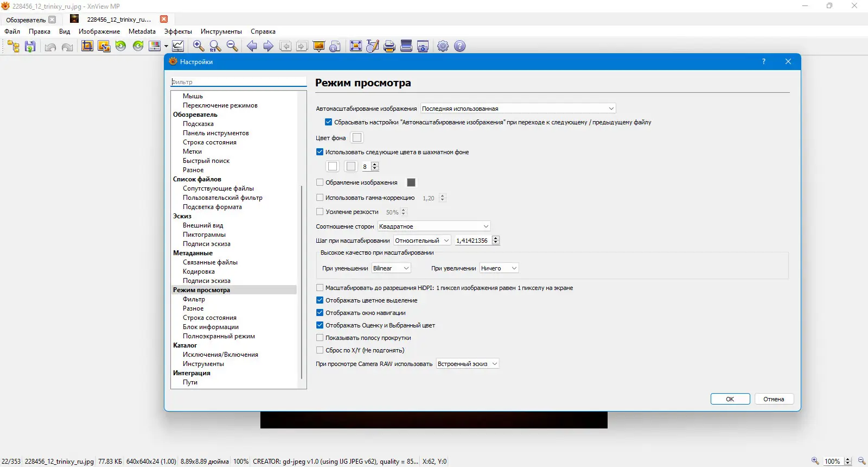Screen dimensions: 868x467
Task: Click the Отмена button
Action: coord(774,399)
